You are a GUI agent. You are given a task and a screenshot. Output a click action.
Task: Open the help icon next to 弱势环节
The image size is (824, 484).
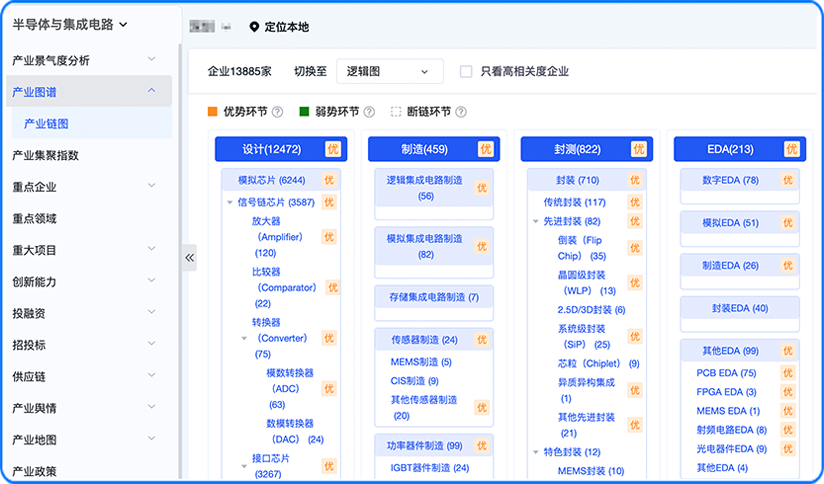click(x=369, y=112)
